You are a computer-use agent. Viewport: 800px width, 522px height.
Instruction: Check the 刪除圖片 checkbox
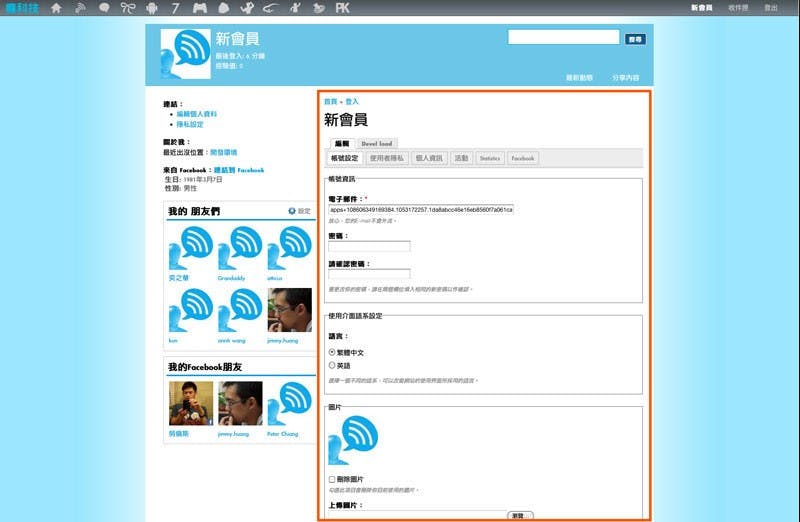332,480
